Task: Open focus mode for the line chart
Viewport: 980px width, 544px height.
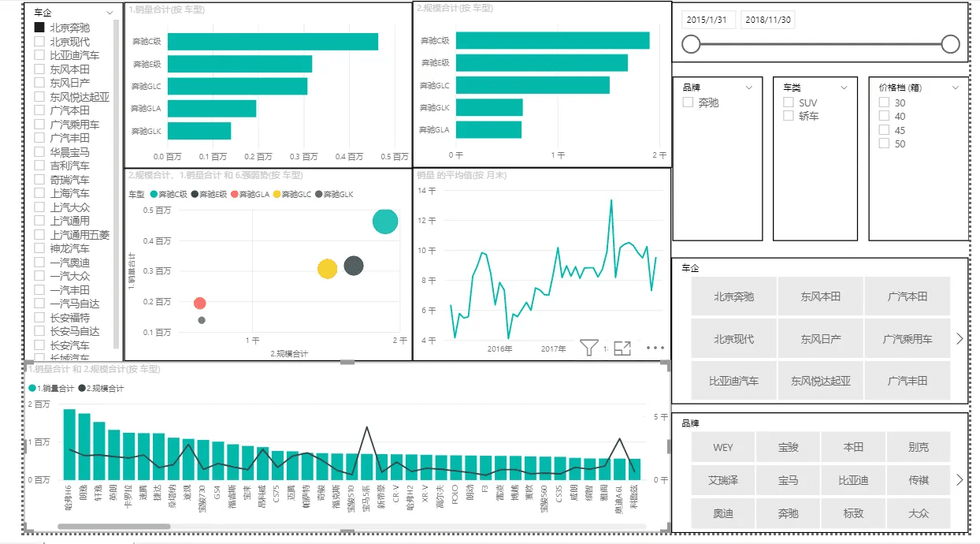Action: click(x=622, y=348)
